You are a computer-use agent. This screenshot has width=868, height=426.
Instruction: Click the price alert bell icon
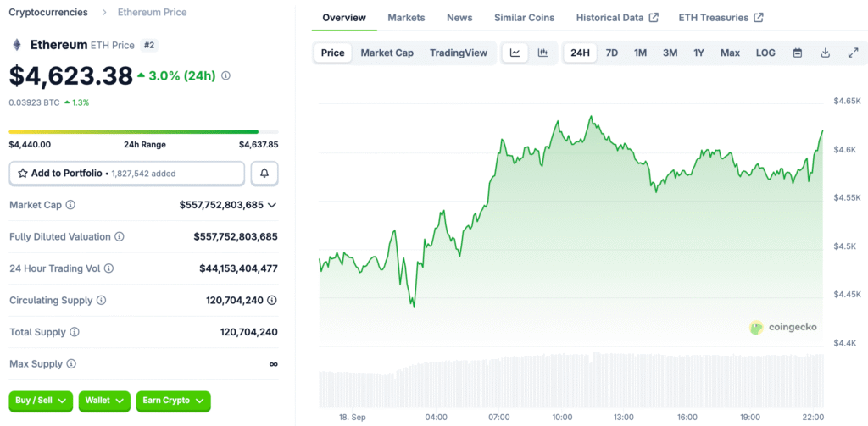click(264, 173)
